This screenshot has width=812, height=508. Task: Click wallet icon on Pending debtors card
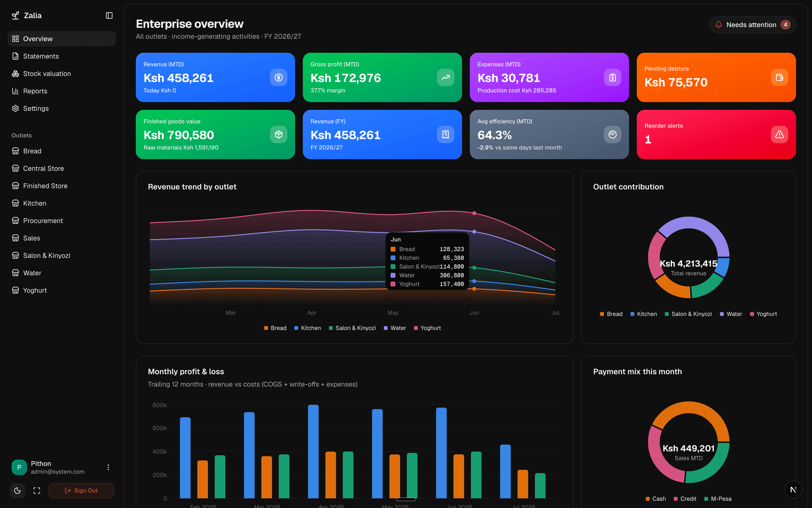779,77
